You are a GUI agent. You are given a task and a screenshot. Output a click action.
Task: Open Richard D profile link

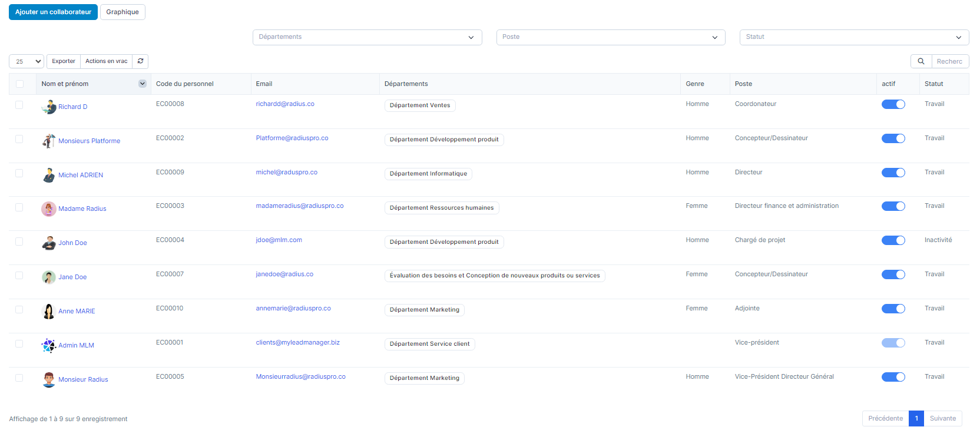(72, 107)
